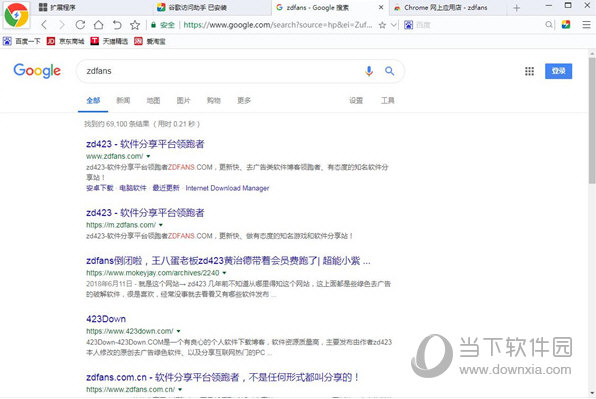
Task: Open the 设置 search settings menu
Action: point(356,101)
